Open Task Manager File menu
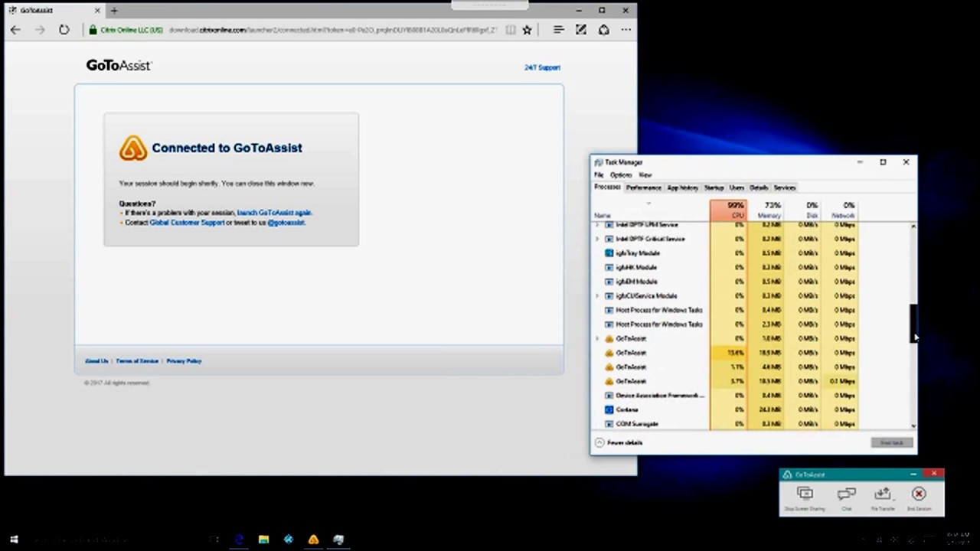This screenshot has width=980, height=551. 599,174
